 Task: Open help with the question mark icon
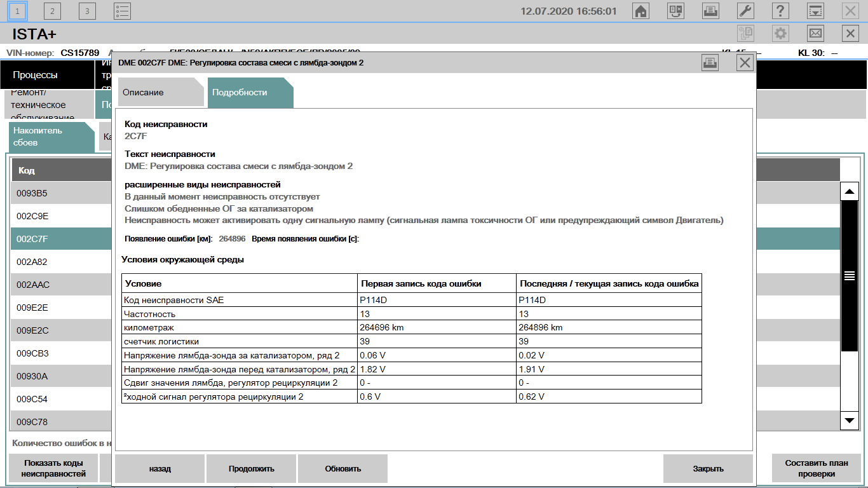coord(780,11)
